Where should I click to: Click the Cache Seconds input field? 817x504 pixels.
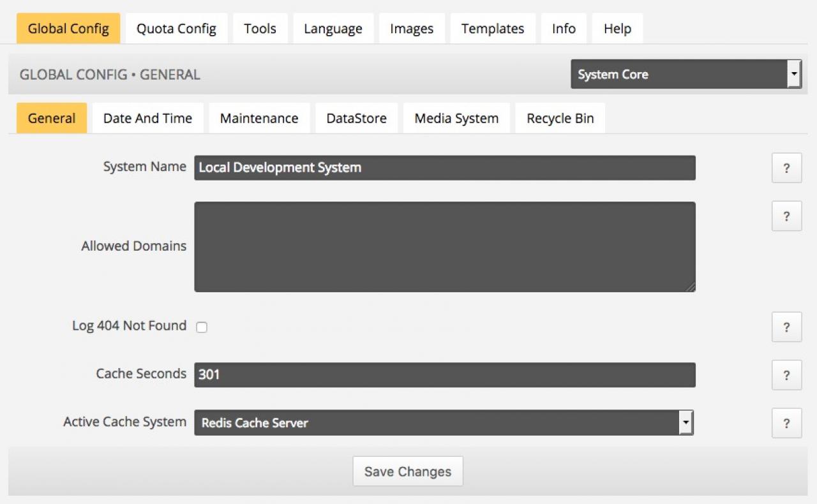pos(444,374)
